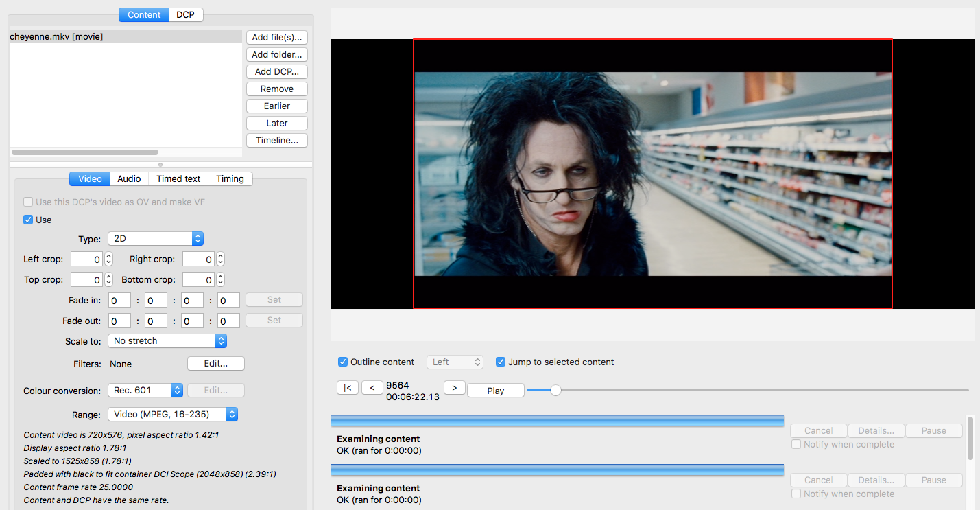The width and height of the screenshot is (980, 510).
Task: Click Add folder... button
Action: 277,54
